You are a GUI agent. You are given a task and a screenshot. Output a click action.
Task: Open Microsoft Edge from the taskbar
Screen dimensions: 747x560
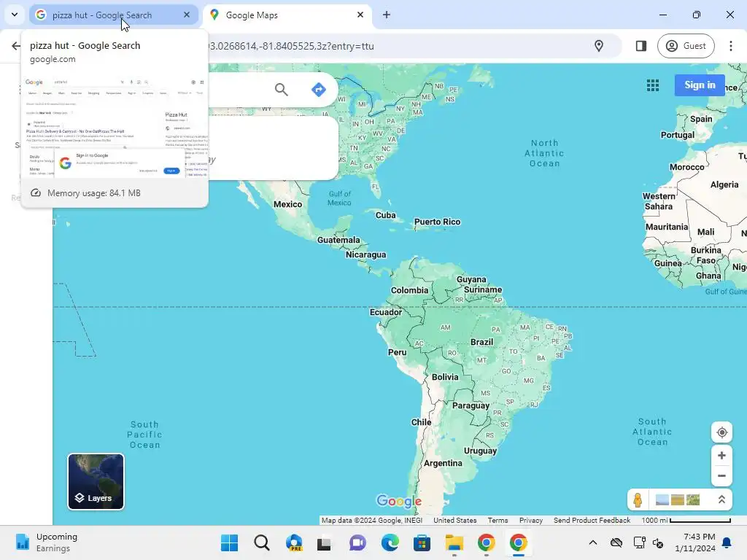pyautogui.click(x=390, y=542)
